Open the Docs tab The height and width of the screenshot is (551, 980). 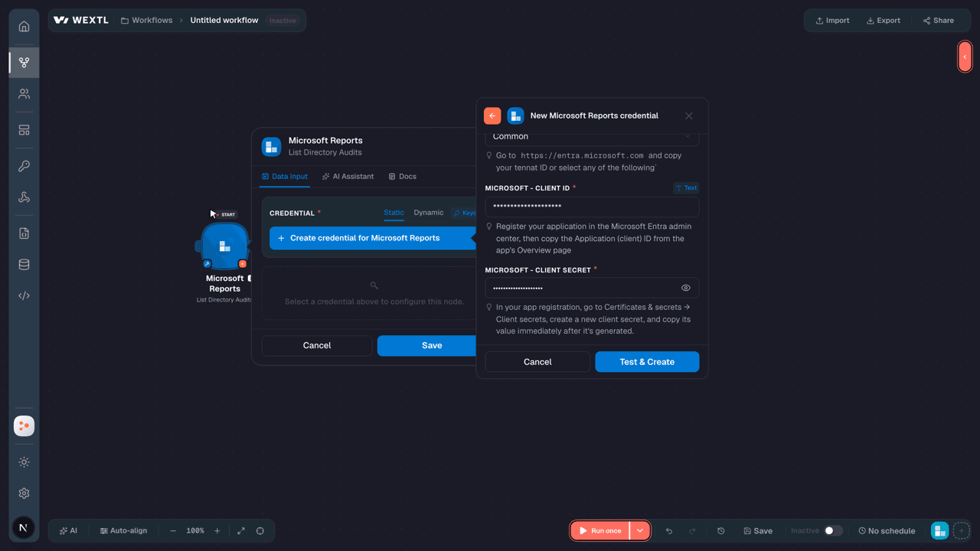[402, 176]
